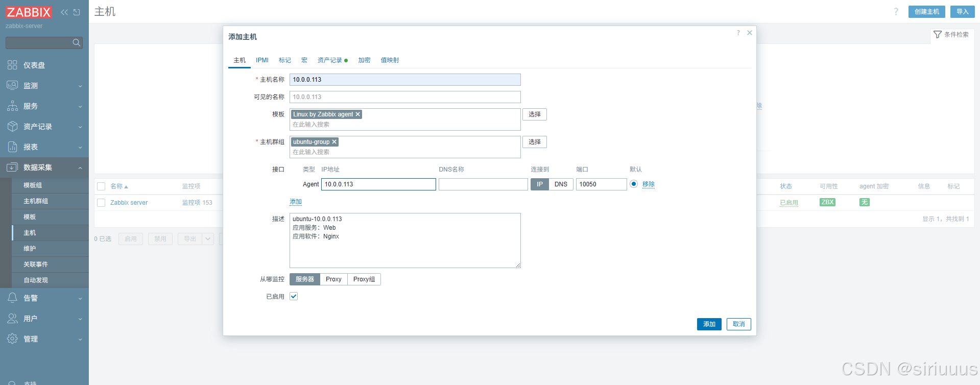Click the Create host (创建主机) button

[927, 12]
